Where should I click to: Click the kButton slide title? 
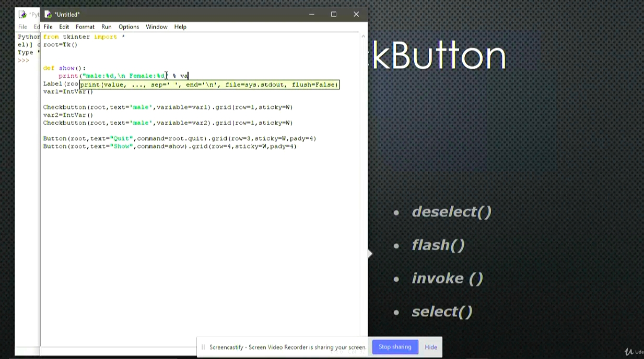(x=438, y=55)
